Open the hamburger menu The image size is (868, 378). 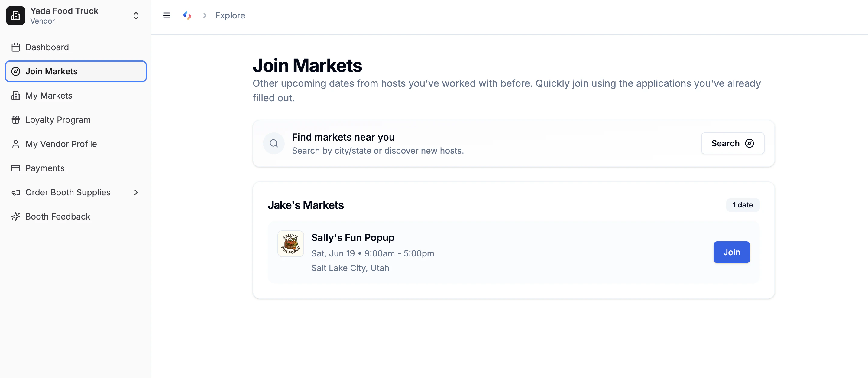tap(167, 15)
